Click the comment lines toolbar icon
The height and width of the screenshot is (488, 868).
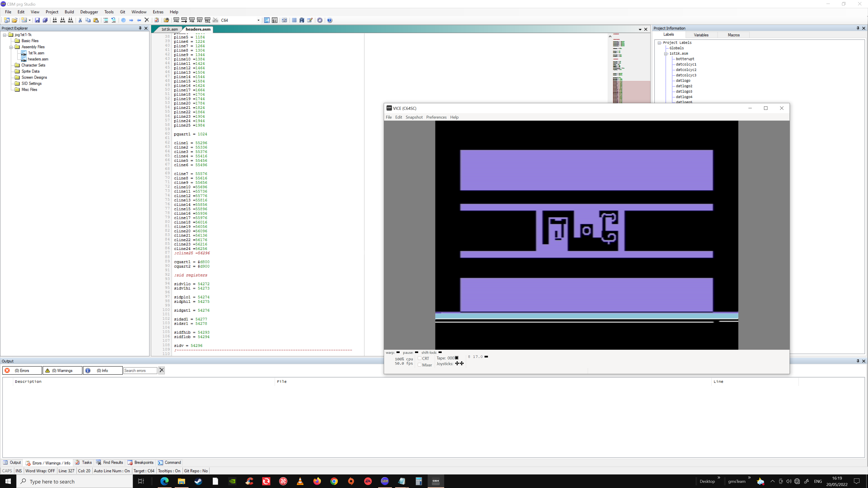[x=106, y=20]
